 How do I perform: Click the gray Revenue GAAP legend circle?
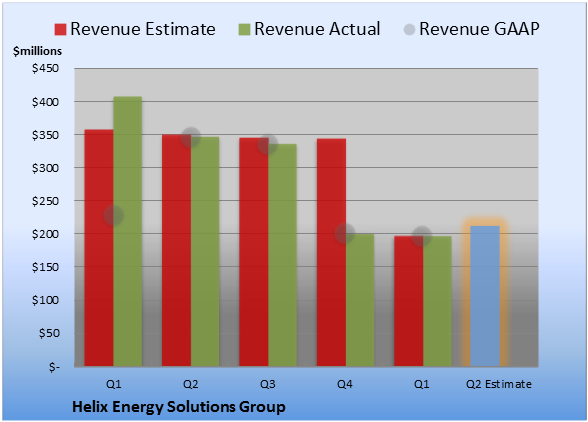click(409, 29)
